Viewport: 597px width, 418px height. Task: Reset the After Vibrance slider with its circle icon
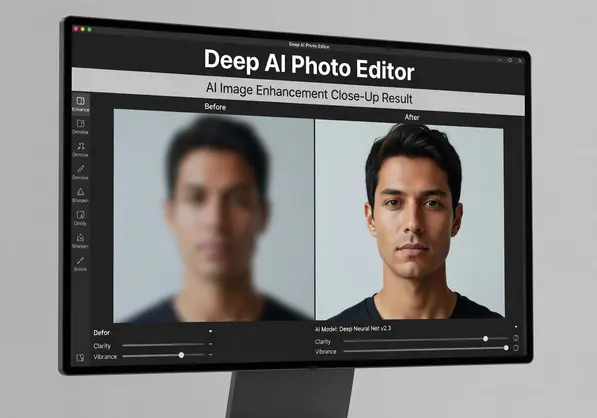[516, 348]
